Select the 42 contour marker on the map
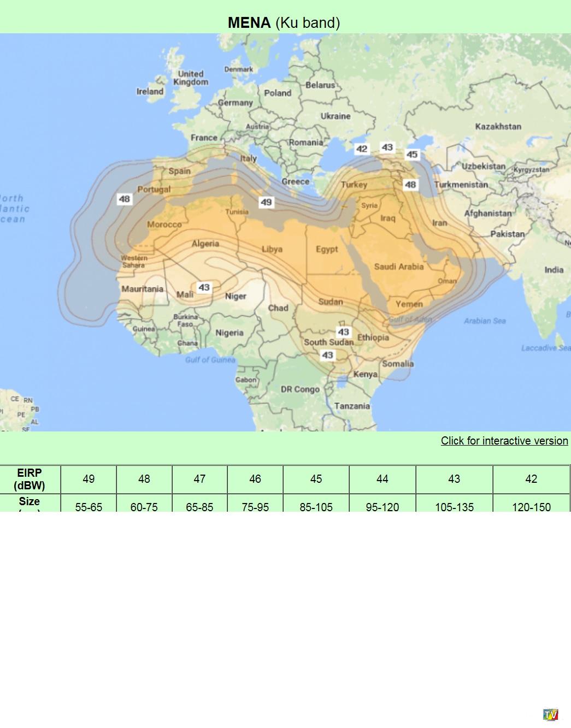 click(x=362, y=149)
